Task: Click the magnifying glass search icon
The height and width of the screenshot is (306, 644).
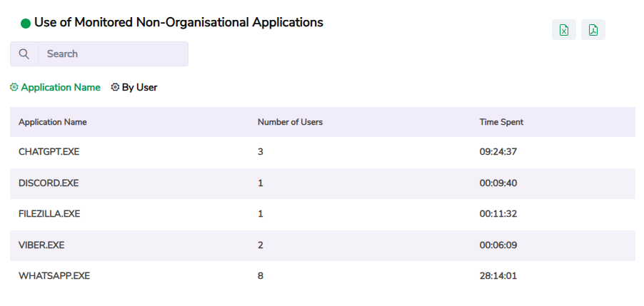Action: point(24,54)
